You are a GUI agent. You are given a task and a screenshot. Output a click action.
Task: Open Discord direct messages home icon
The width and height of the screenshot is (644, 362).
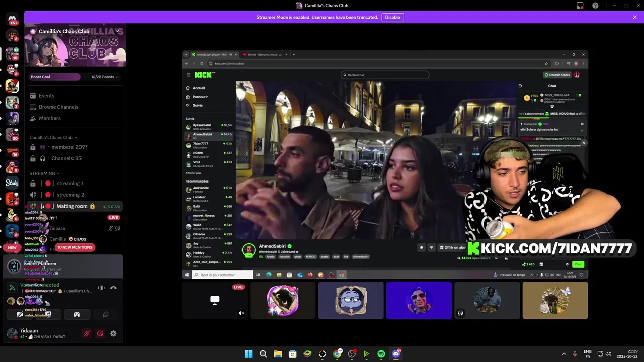click(x=13, y=19)
